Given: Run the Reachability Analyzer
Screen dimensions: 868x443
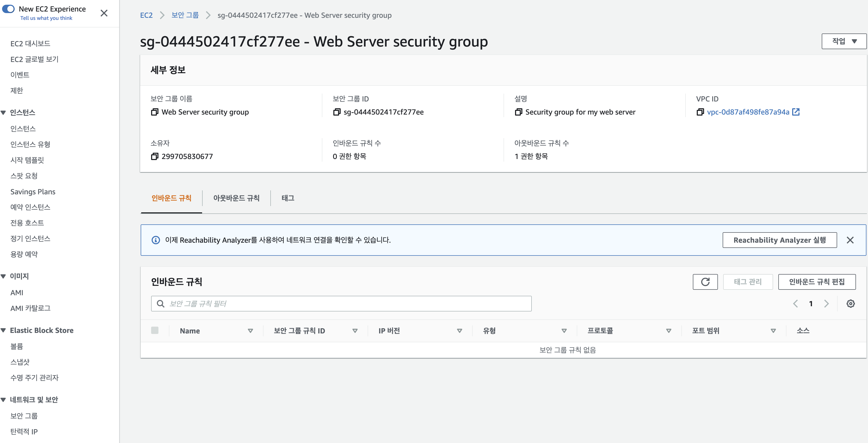Looking at the screenshot, I should pyautogui.click(x=779, y=240).
